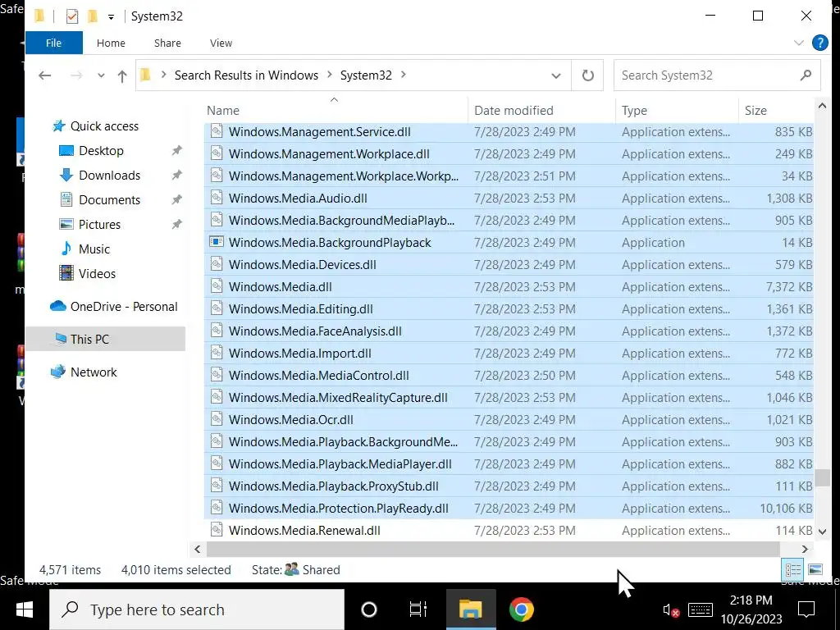Sort by the Size column header
840x630 pixels.
(776, 111)
